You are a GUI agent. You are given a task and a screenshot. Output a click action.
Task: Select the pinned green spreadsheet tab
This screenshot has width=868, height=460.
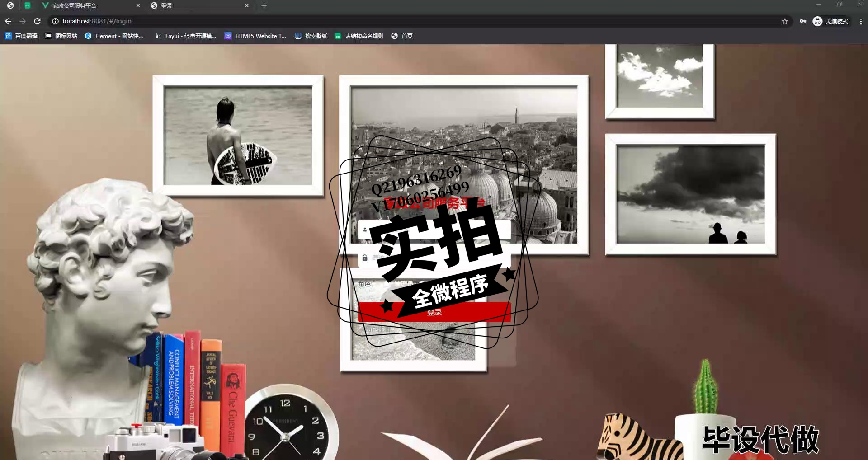click(28, 5)
